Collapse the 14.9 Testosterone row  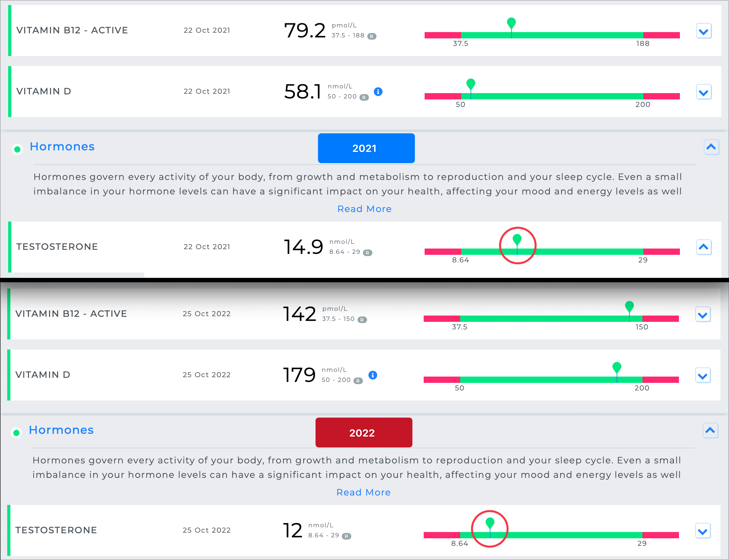pyautogui.click(x=704, y=247)
